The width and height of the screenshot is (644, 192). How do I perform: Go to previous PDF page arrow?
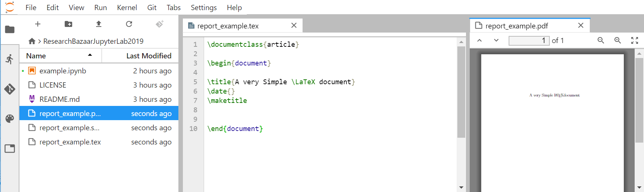(x=479, y=40)
